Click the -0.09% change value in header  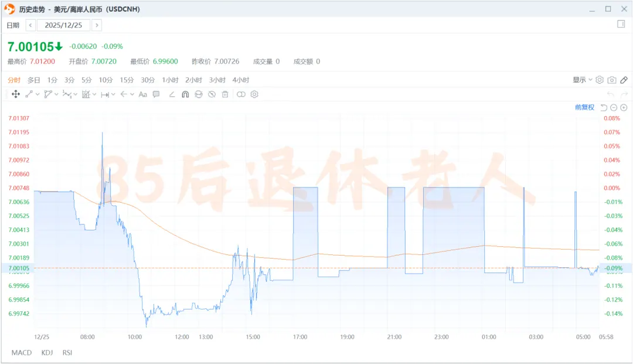pyautogui.click(x=112, y=46)
